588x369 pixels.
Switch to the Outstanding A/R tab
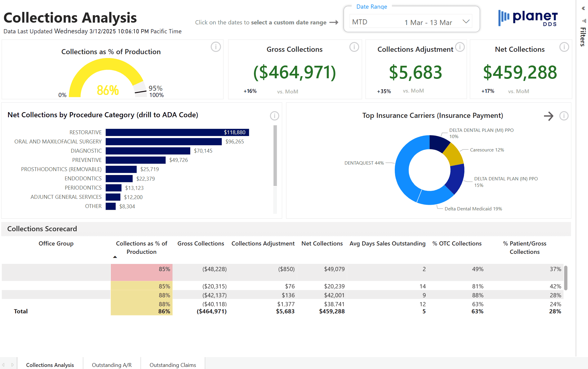coord(111,365)
